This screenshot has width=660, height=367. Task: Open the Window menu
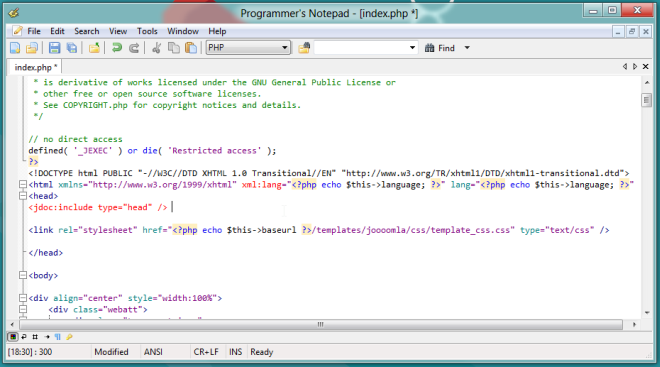click(183, 31)
